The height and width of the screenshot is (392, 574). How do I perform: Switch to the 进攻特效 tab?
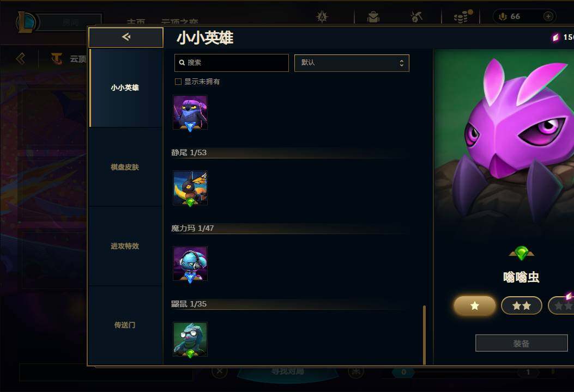pos(125,246)
